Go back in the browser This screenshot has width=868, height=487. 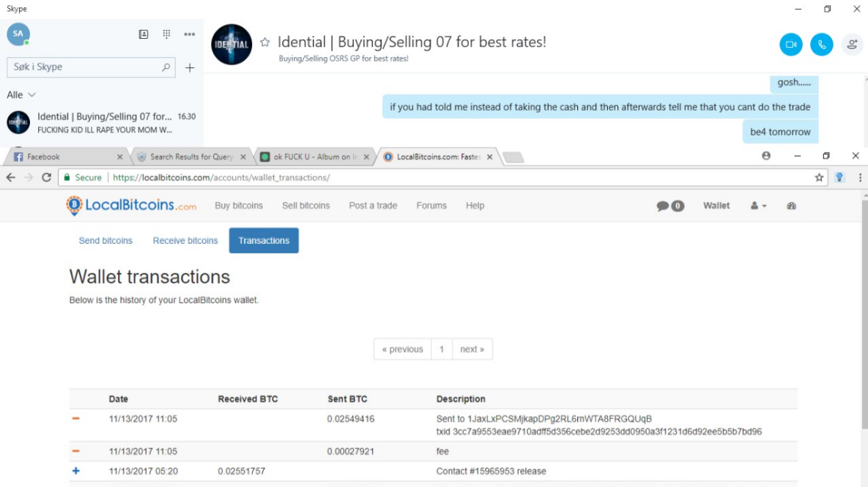click(11, 178)
